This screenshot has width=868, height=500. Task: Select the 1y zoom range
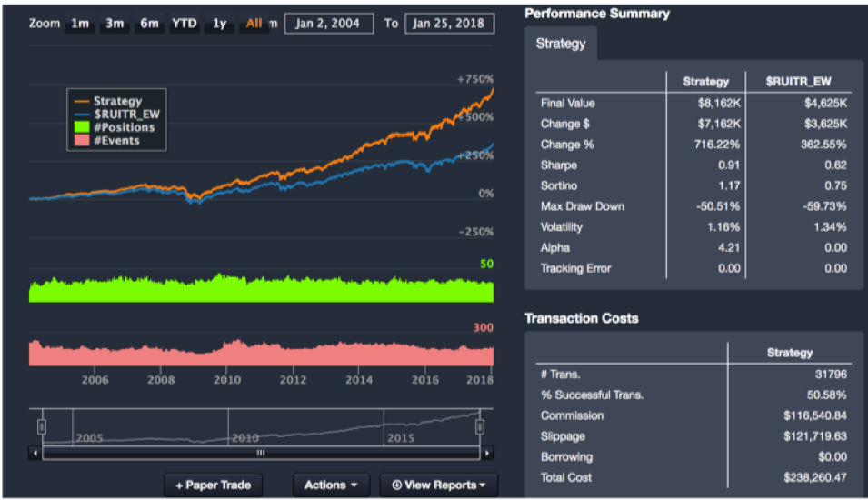tap(219, 24)
